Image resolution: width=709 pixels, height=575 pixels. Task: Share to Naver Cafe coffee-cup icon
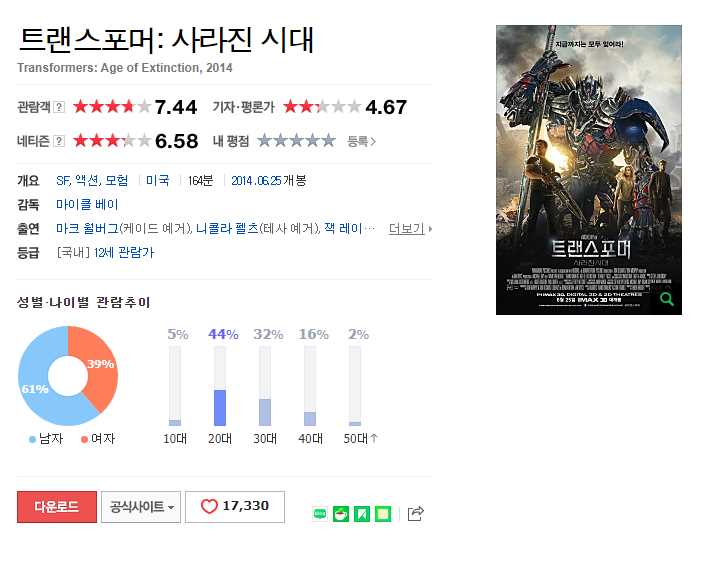(340, 514)
